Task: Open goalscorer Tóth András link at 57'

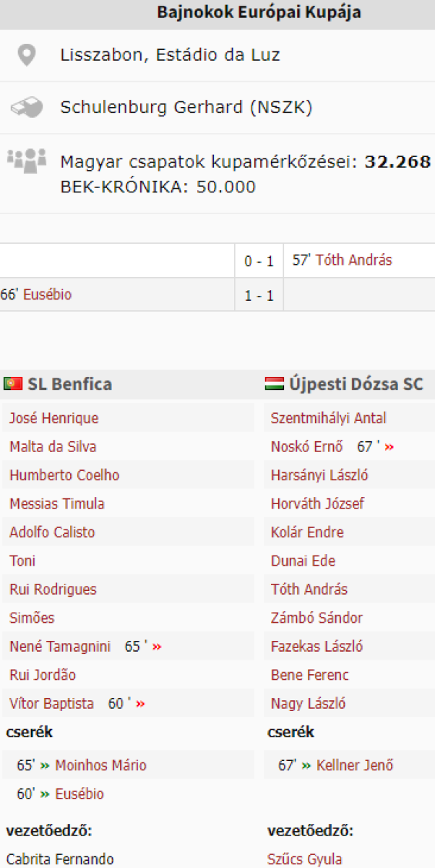Action: pos(353,260)
